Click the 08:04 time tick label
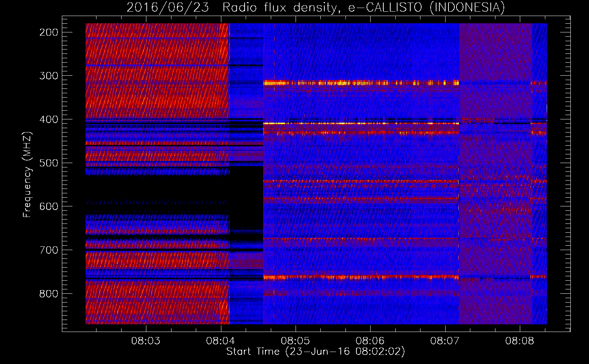This screenshot has width=589, height=364. [221, 341]
